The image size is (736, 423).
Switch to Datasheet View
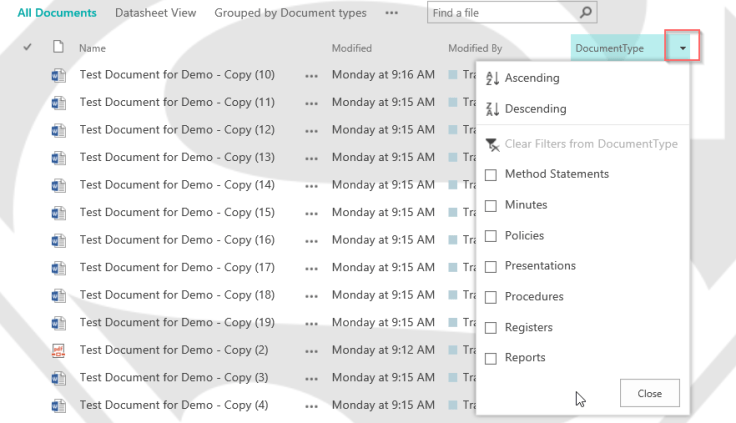[155, 13]
